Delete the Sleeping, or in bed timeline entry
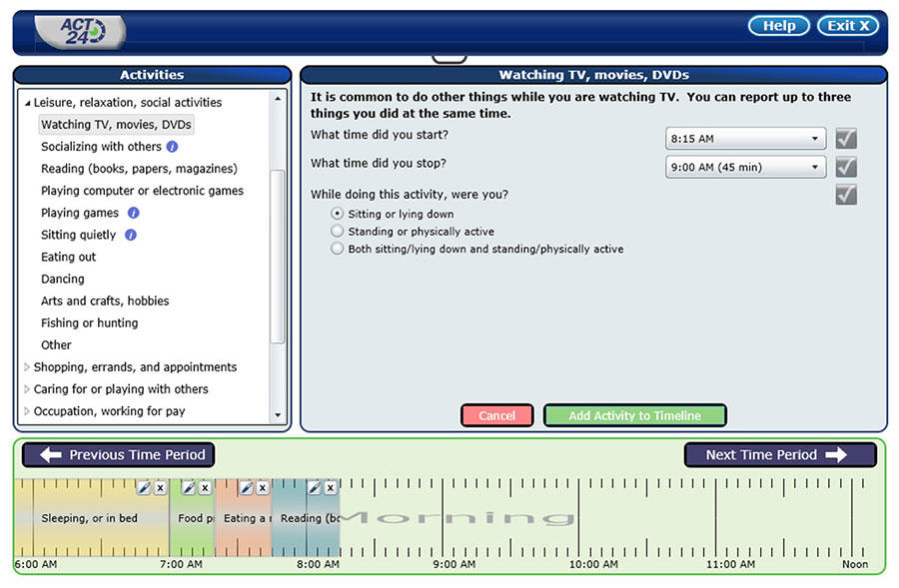Screen dimensions: 899x588 click(160, 487)
